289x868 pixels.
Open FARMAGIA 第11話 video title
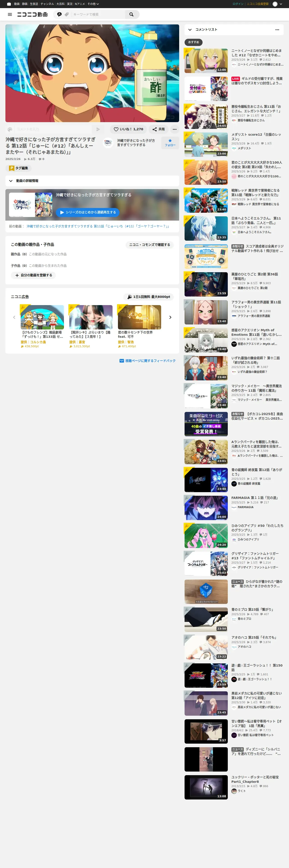255,498
